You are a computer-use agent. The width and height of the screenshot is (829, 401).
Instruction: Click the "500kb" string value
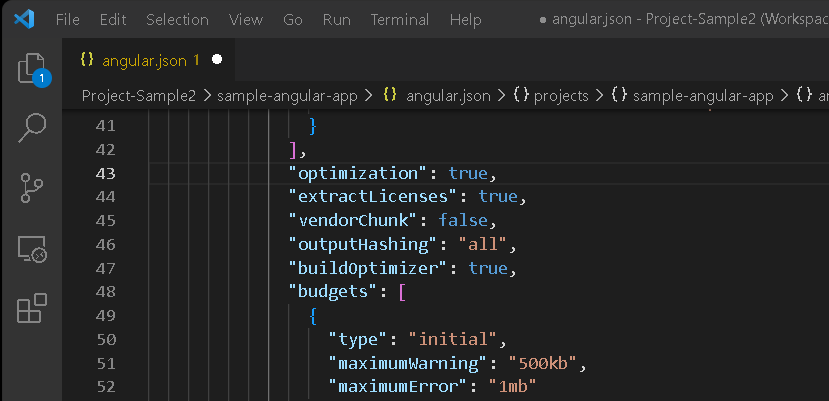543,363
